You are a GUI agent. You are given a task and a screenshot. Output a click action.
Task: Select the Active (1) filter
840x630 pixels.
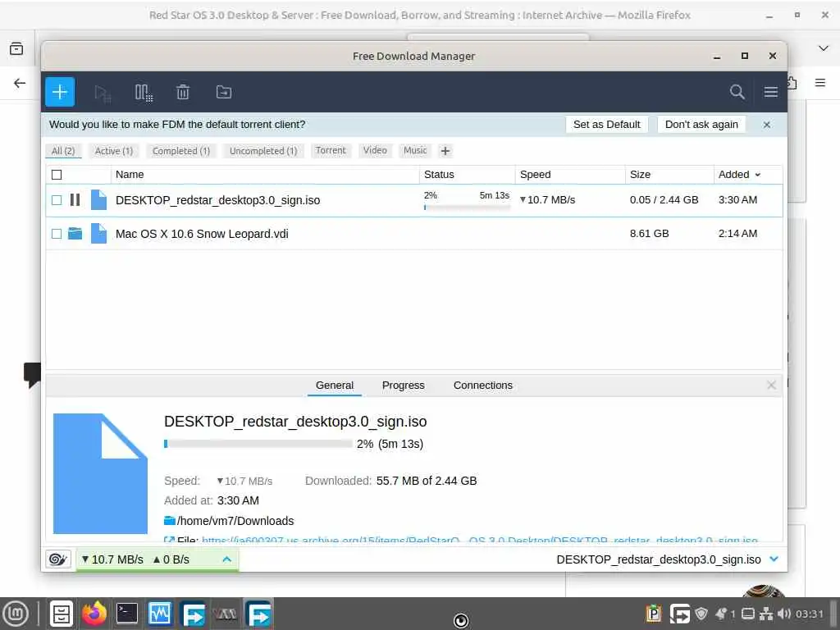(113, 151)
